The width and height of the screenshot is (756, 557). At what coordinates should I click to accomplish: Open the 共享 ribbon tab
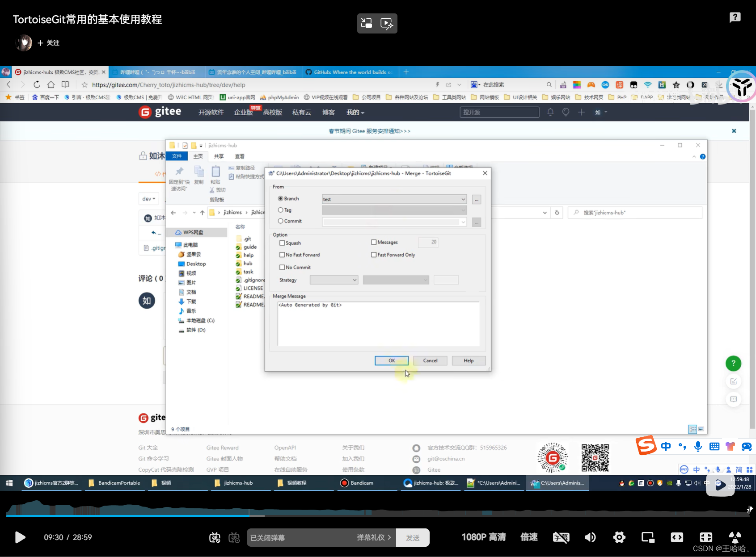click(x=219, y=156)
